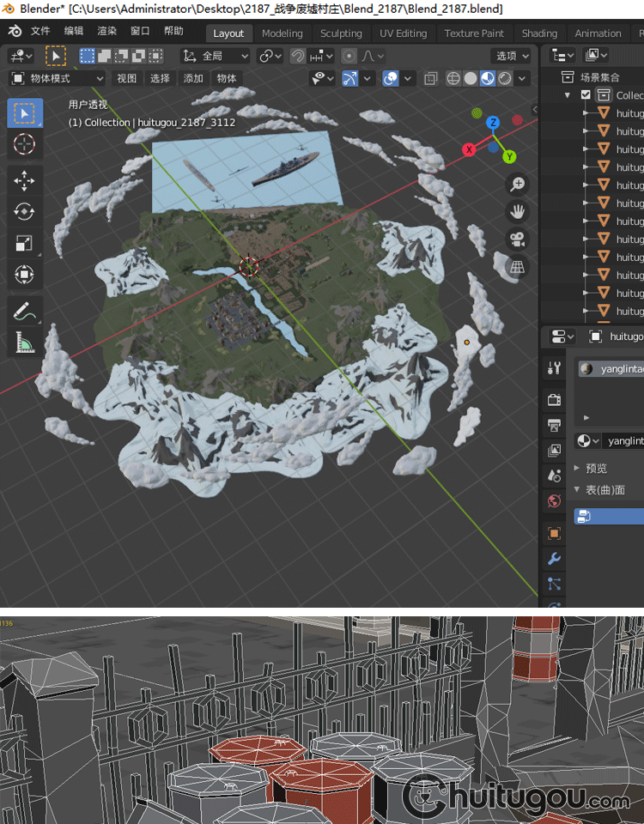Collapse the Collection tree in outliner
Viewport: 644px width, 824px height.
tap(568, 95)
